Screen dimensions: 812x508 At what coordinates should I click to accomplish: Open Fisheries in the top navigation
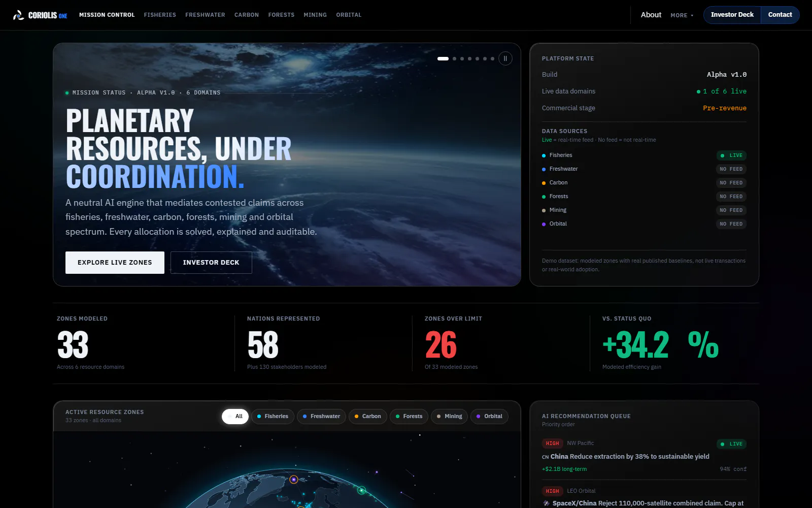click(160, 15)
